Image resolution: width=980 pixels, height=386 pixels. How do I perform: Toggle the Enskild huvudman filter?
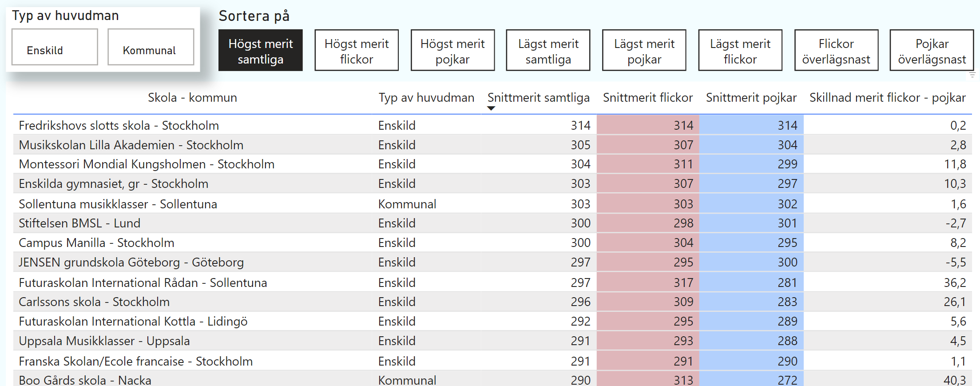click(55, 47)
